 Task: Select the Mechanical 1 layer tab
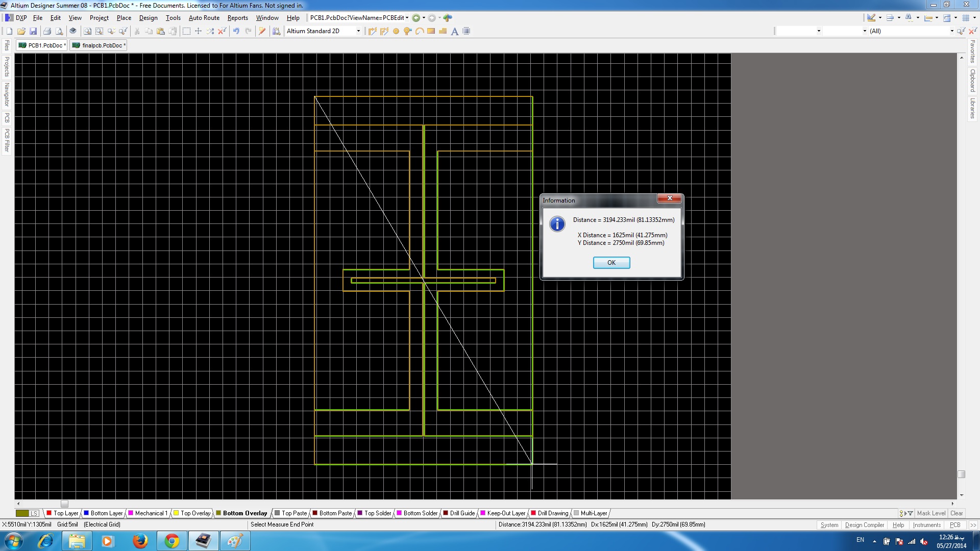pyautogui.click(x=151, y=513)
